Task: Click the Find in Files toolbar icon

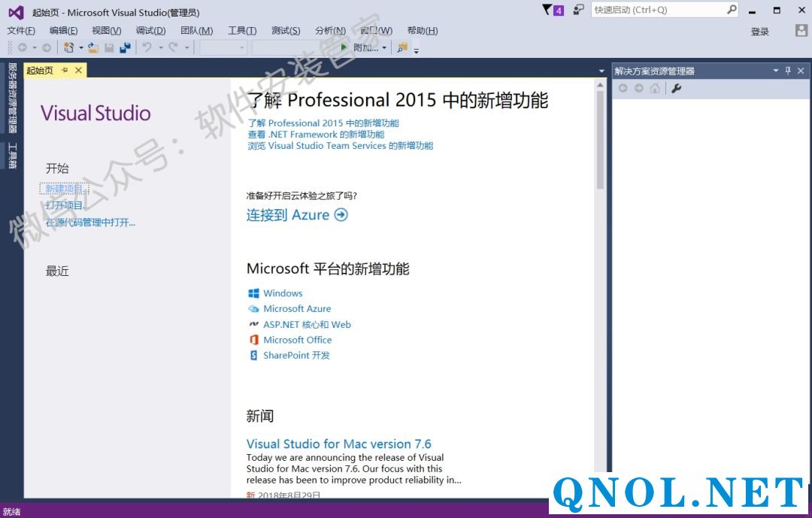Action: [x=402, y=47]
